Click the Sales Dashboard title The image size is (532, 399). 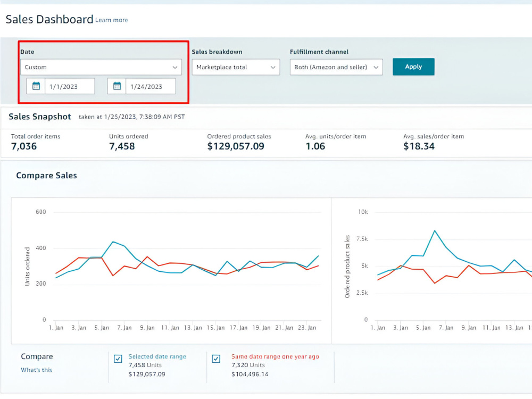pyautogui.click(x=49, y=19)
